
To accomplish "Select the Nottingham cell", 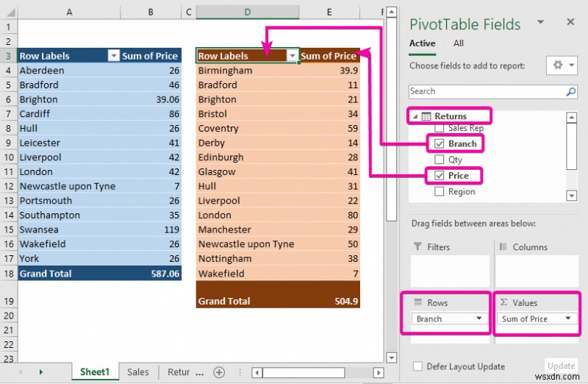I will coord(248,258).
